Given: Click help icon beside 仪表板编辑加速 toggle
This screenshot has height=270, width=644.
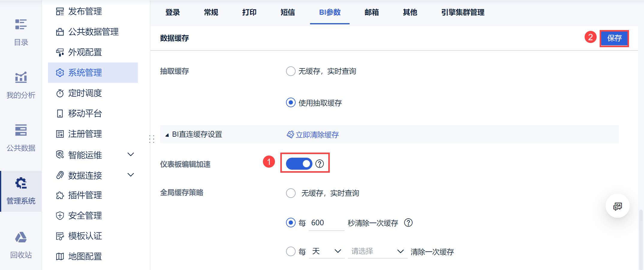Looking at the screenshot, I should tap(320, 164).
